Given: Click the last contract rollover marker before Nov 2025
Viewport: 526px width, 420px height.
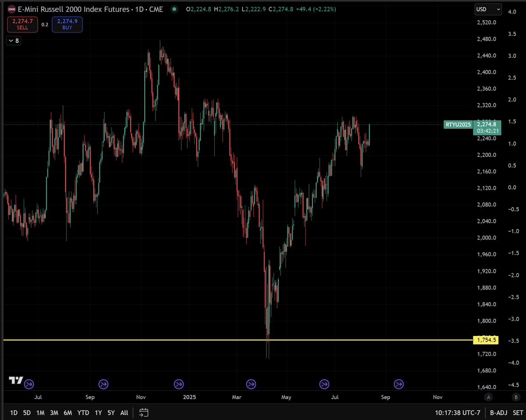Looking at the screenshot, I should 398,384.
